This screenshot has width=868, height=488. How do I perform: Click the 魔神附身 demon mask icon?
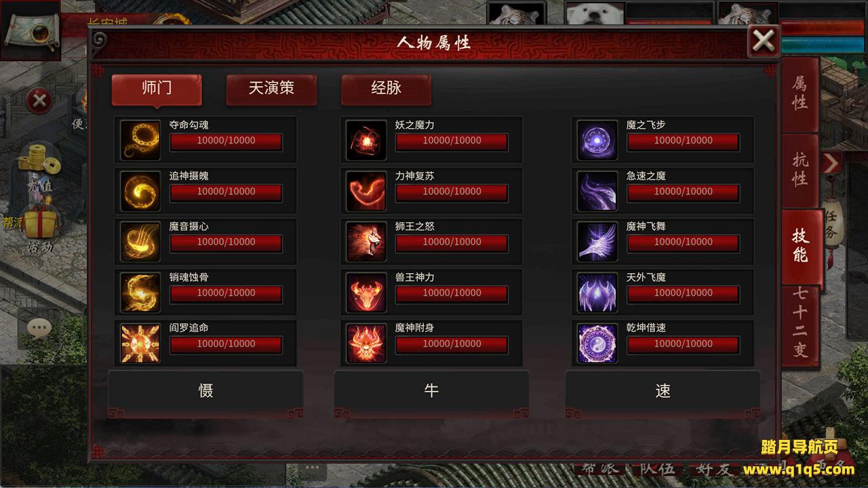[366, 344]
